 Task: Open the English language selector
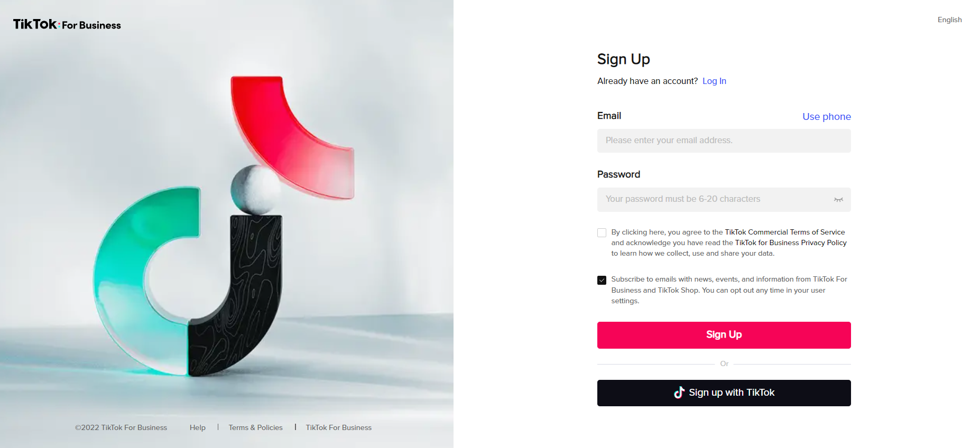[949, 20]
